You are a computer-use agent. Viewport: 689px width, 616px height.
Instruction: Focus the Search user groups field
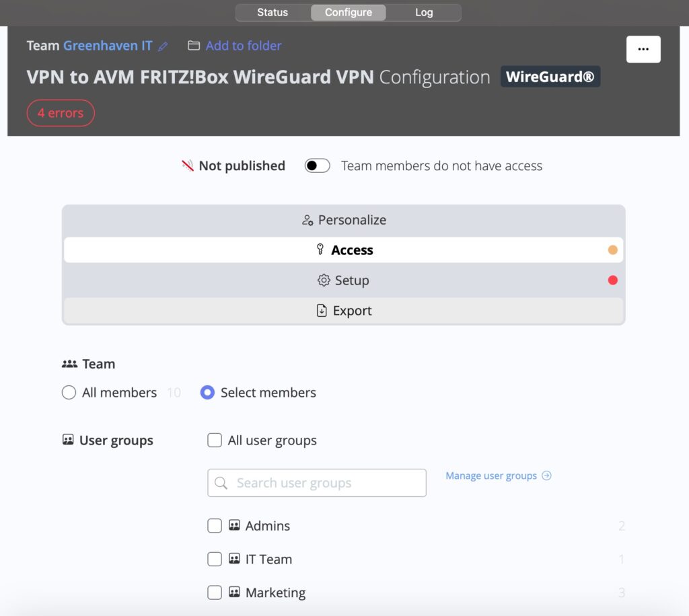click(317, 483)
